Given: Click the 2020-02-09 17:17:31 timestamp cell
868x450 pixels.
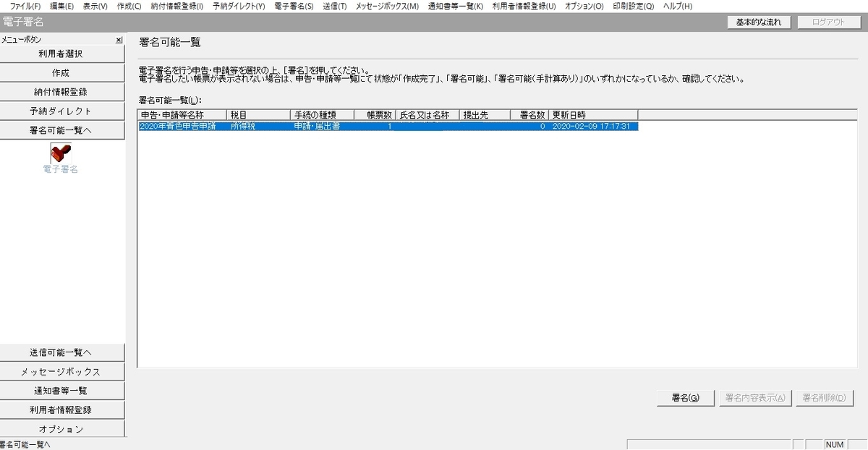Looking at the screenshot, I should click(x=592, y=126).
